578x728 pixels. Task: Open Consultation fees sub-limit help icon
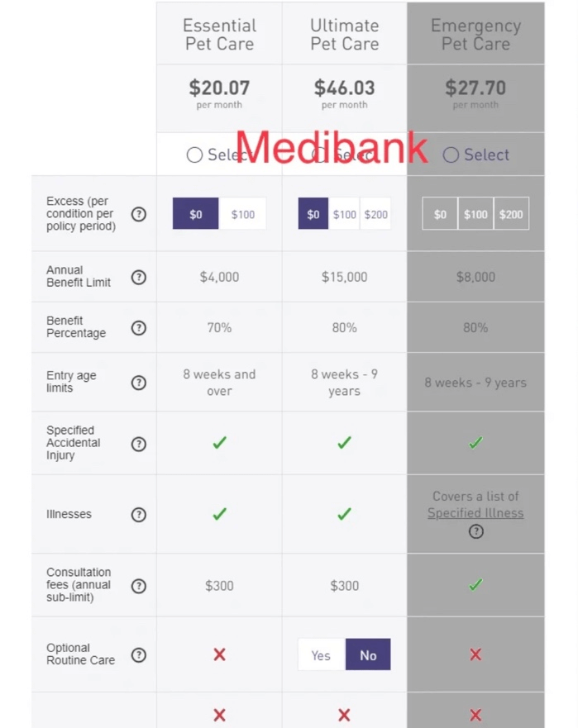click(x=138, y=586)
